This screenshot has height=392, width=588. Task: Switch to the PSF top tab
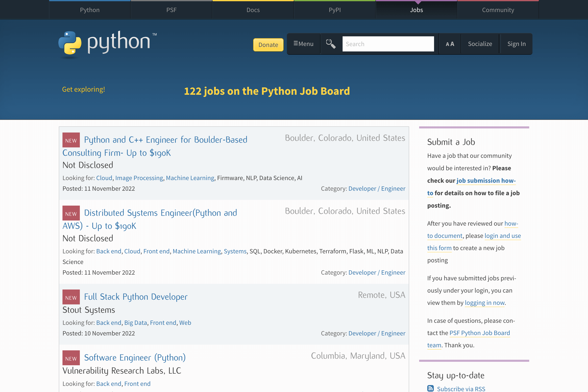coord(171,10)
